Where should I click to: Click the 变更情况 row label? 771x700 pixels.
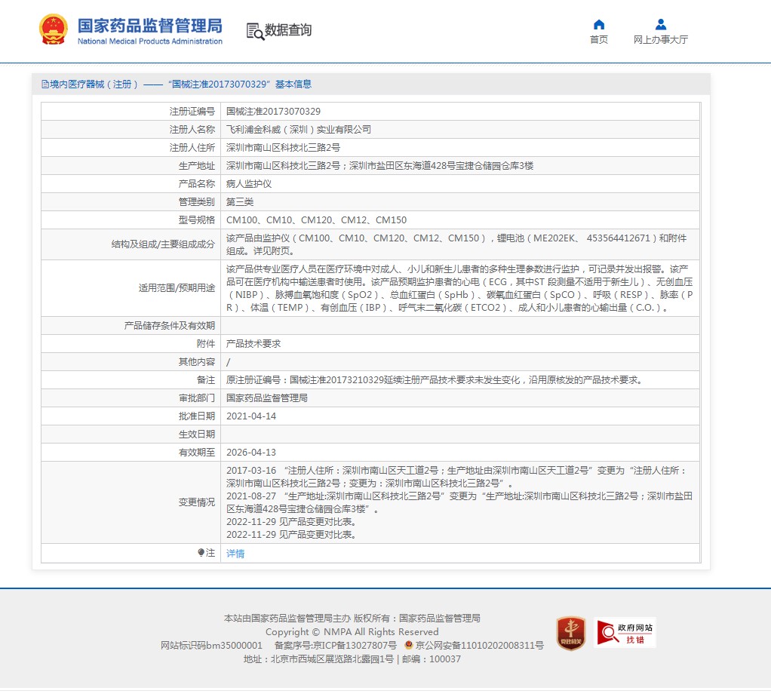click(197, 502)
